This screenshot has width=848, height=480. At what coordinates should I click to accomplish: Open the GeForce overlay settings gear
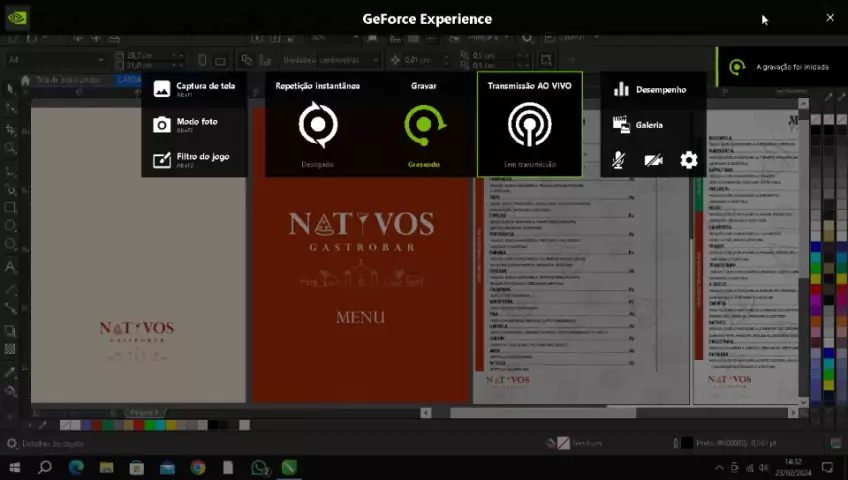[689, 160]
